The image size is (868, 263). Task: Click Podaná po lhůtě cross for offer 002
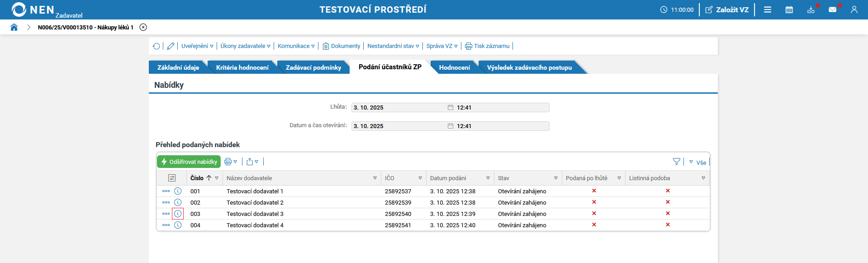[x=594, y=202]
